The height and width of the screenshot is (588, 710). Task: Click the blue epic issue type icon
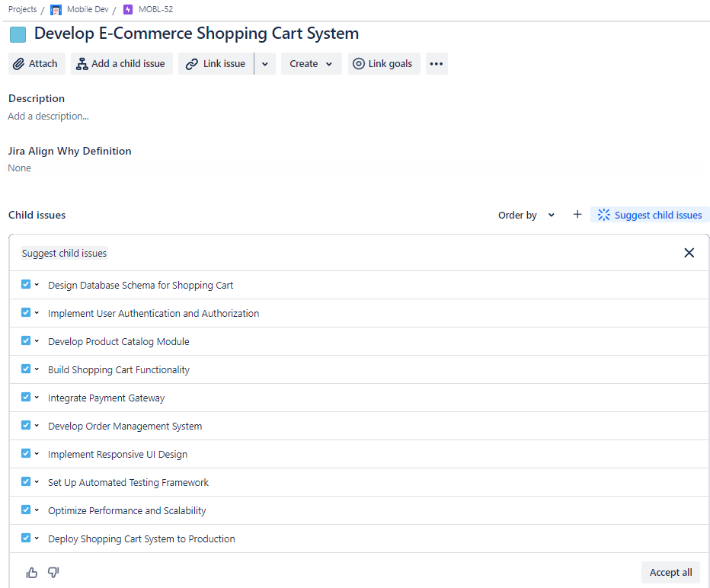point(18,34)
